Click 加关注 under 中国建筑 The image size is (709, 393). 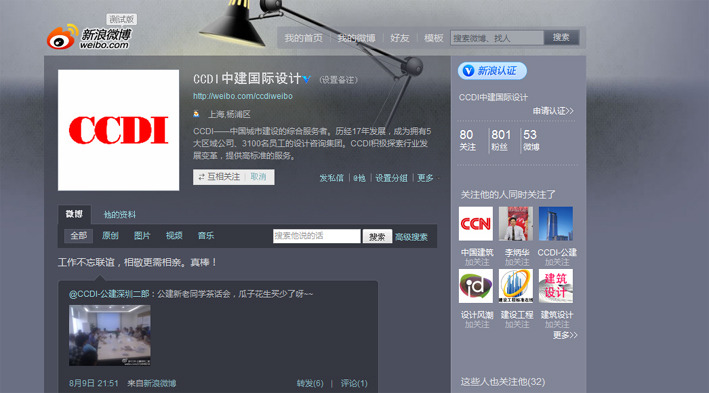pyautogui.click(x=477, y=262)
